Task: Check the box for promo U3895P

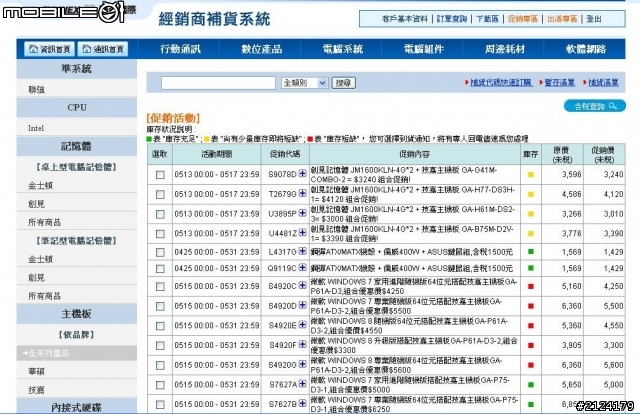Action: click(160, 214)
